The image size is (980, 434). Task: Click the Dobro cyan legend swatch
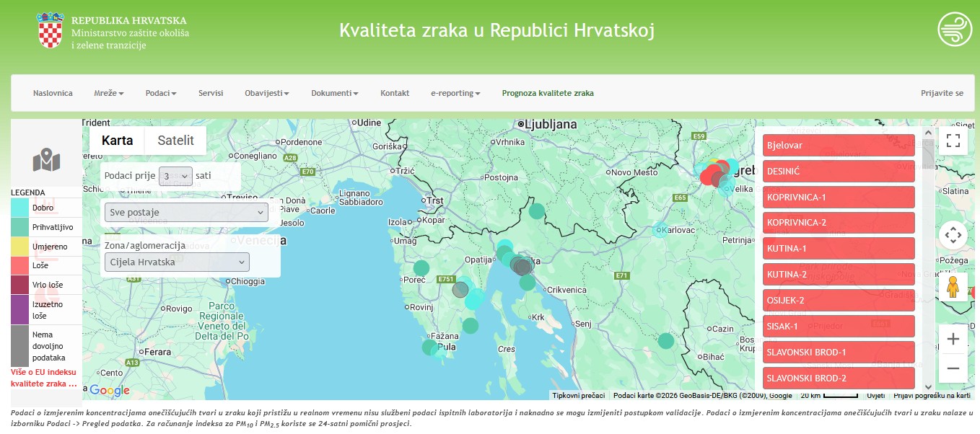20,208
